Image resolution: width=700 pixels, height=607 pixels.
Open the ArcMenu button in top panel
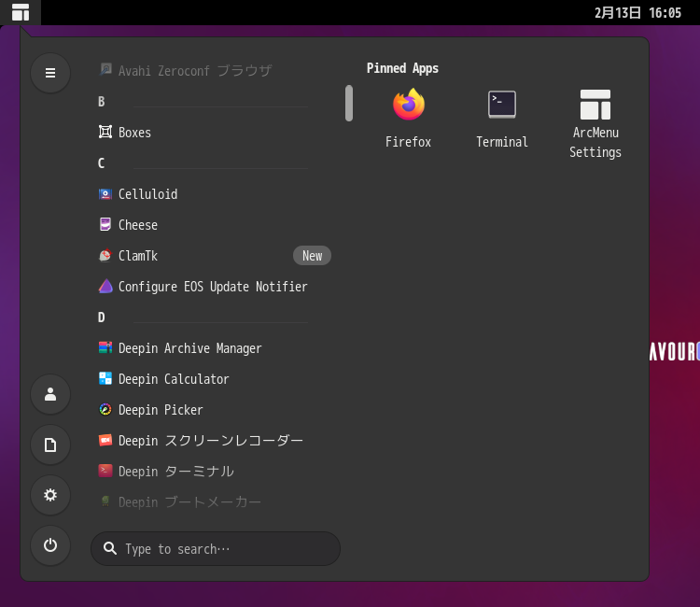click(21, 12)
